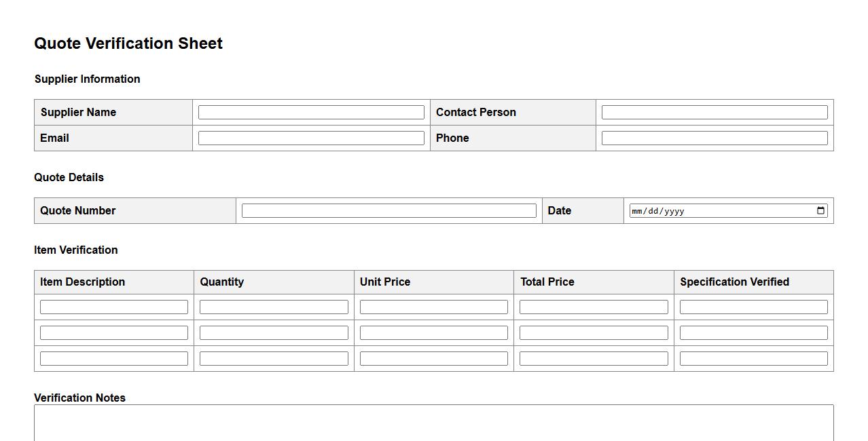Select third row Item Description input
The height and width of the screenshot is (441, 868).
click(114, 359)
